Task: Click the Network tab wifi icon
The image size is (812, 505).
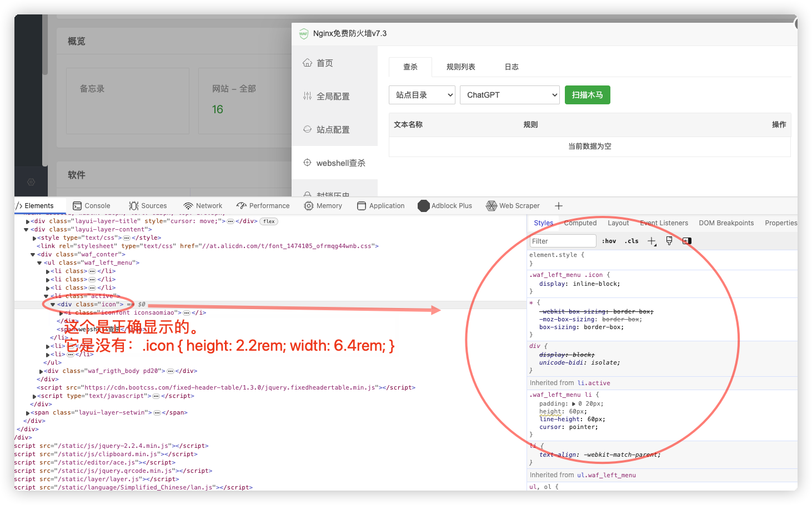Action: pos(188,206)
